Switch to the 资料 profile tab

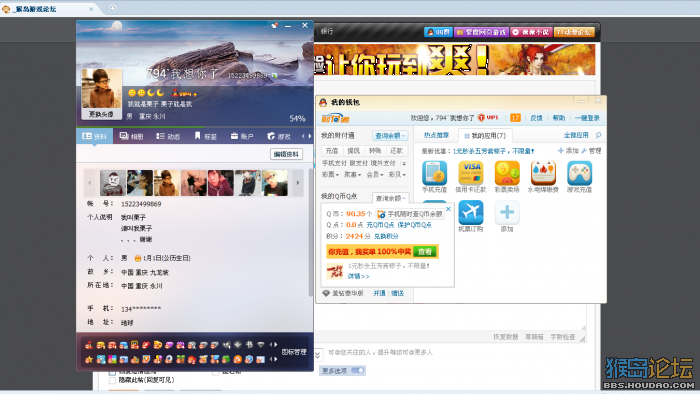[x=95, y=136]
